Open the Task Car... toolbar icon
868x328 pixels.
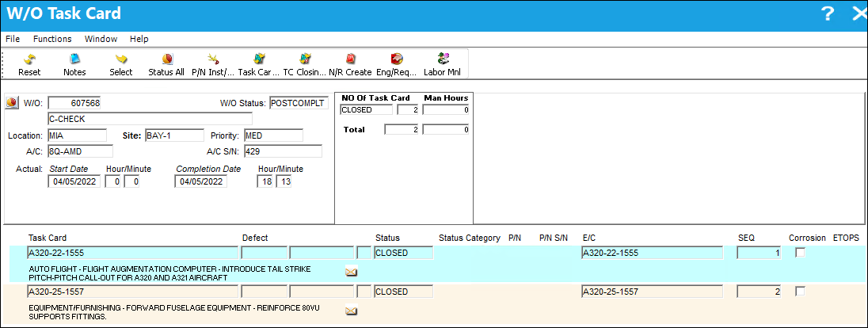pos(258,59)
